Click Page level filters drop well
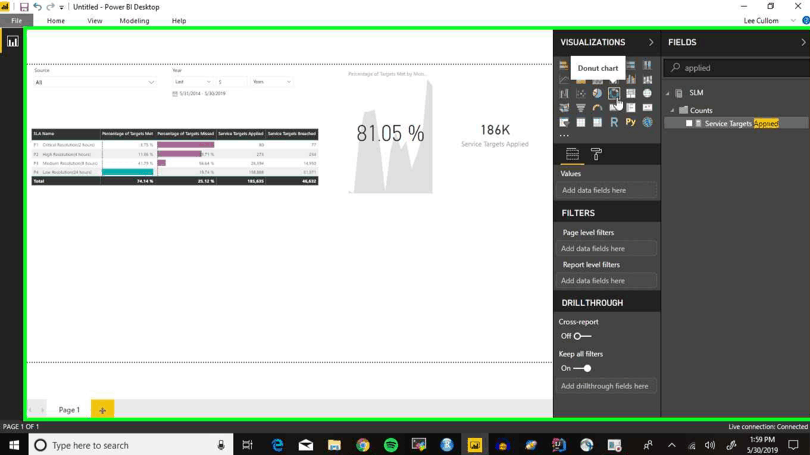The height and width of the screenshot is (455, 810). coord(608,248)
